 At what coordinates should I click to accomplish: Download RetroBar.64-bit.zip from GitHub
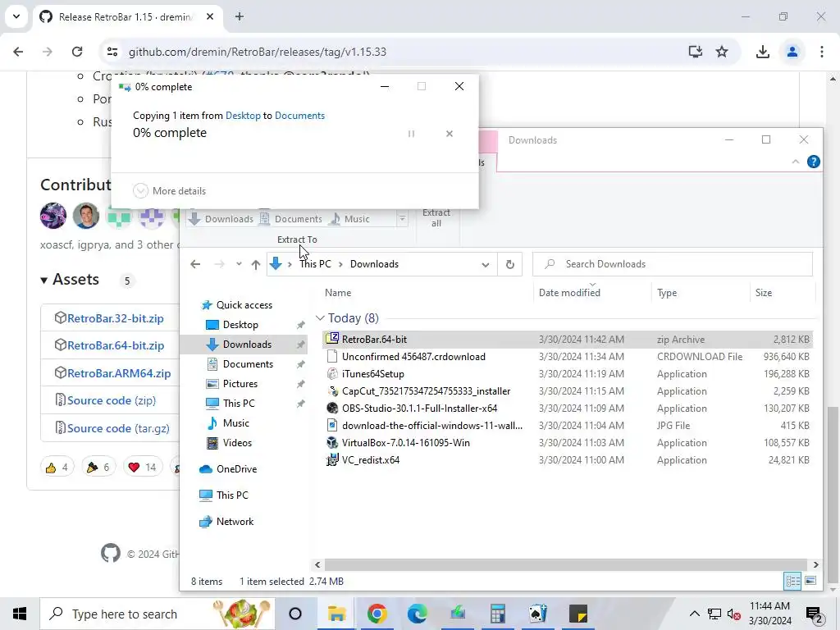(116, 345)
